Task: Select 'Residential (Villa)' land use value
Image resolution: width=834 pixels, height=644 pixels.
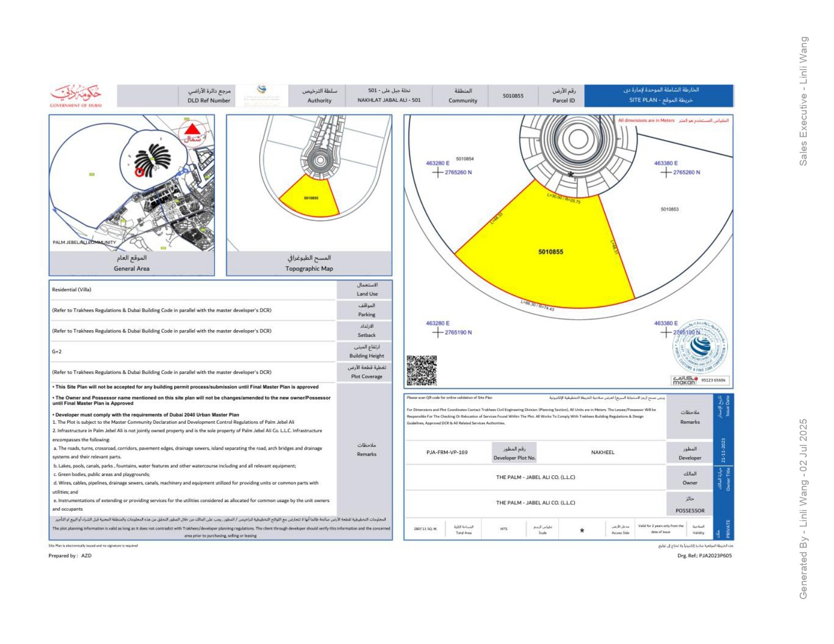Action: (71, 289)
